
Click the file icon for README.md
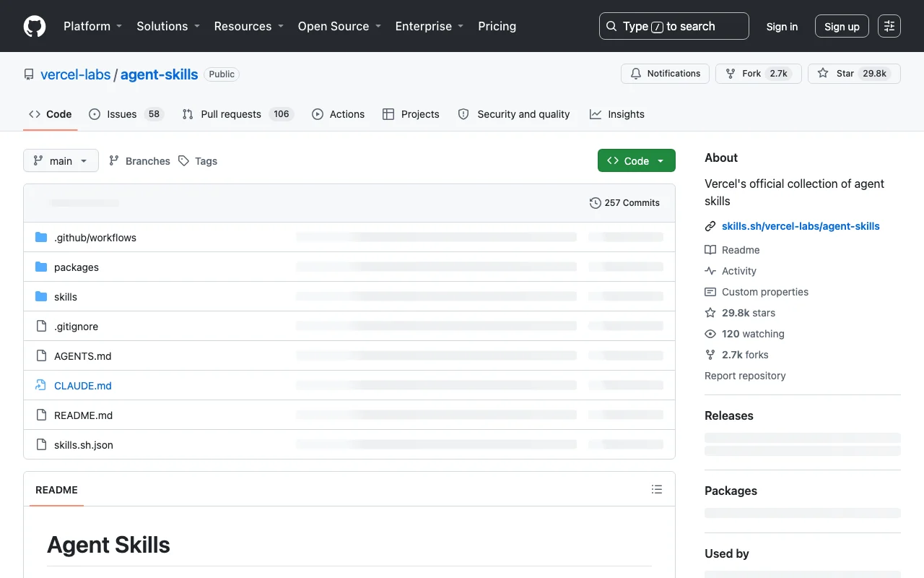click(x=41, y=415)
